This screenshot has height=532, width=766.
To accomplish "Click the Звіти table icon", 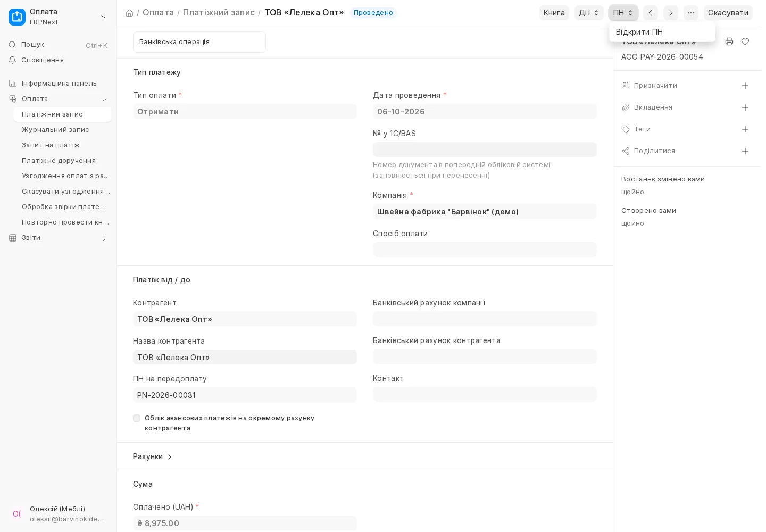I will click(x=13, y=238).
